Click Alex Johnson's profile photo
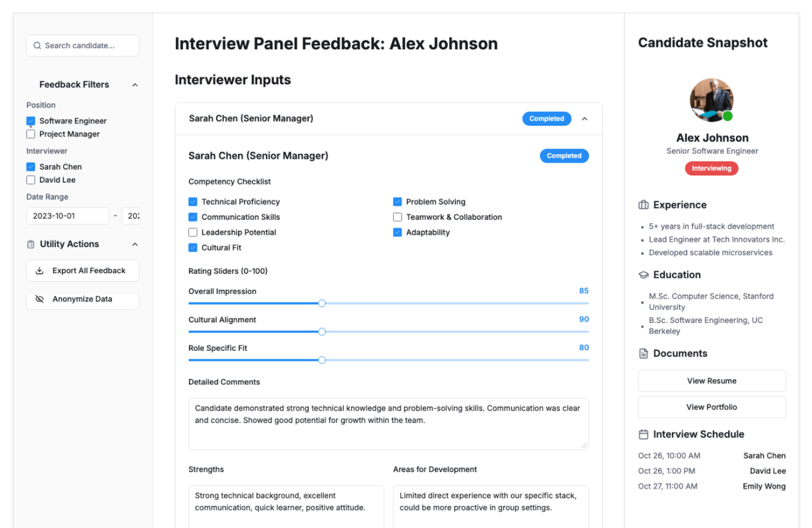The height and width of the screenshot is (528, 812). tap(711, 100)
